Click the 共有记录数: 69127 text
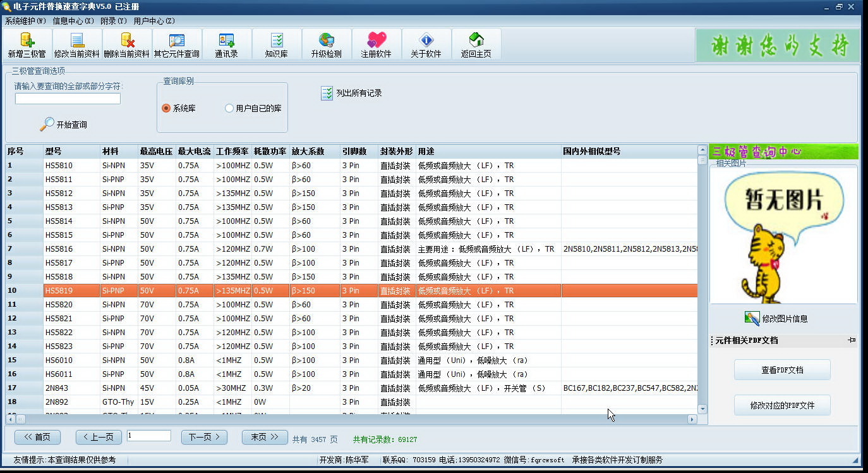The height and width of the screenshot is (473, 868). 385,439
